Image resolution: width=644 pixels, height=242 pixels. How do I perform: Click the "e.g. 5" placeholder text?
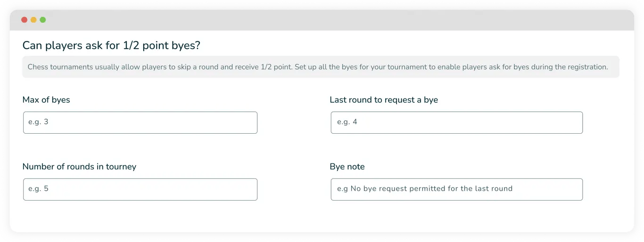[x=38, y=189]
